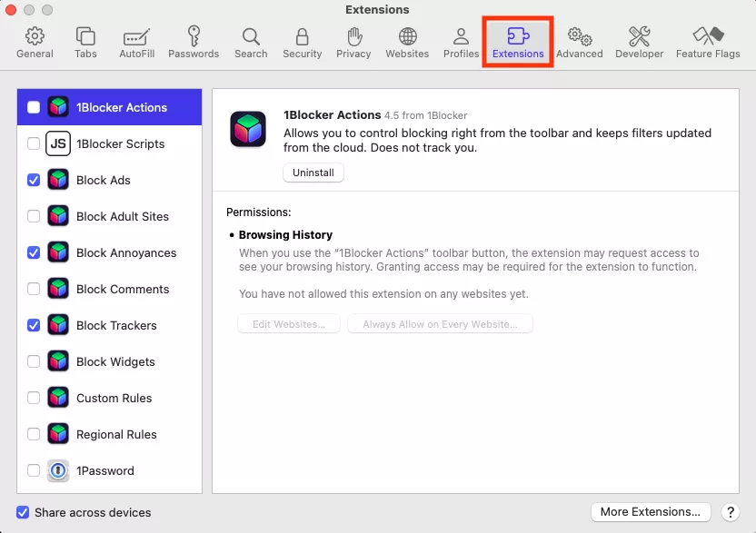
Task: Click the Block Trackers cube icon
Action: tap(58, 325)
